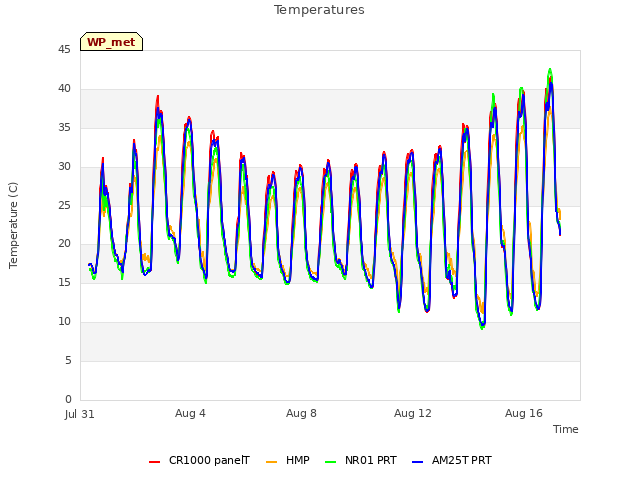Click the blue AM25T PRT legend swatch

pos(418,462)
